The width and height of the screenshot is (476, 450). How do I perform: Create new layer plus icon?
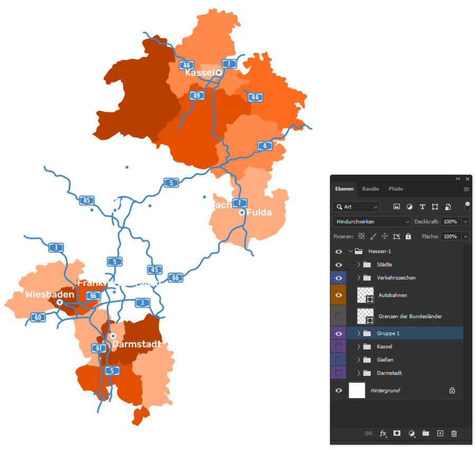[x=440, y=433]
